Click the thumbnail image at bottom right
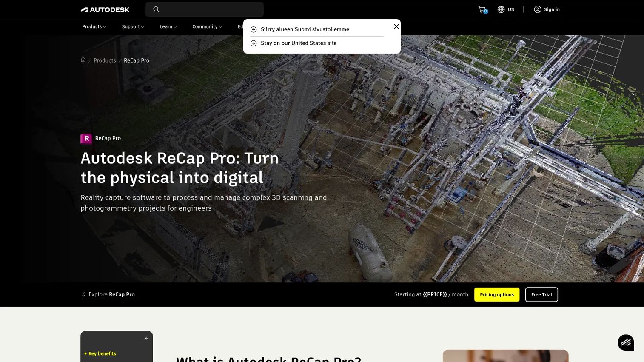Screen dimensions: 644x362 click(x=505, y=356)
